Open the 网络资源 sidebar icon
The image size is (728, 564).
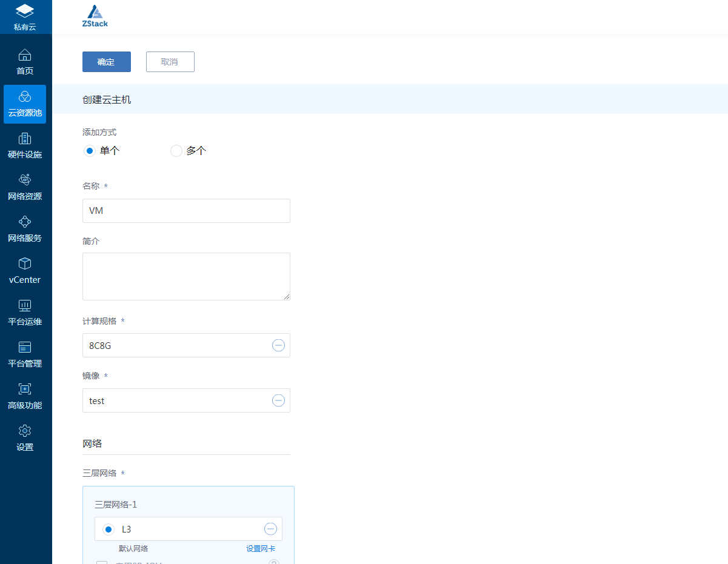click(24, 185)
